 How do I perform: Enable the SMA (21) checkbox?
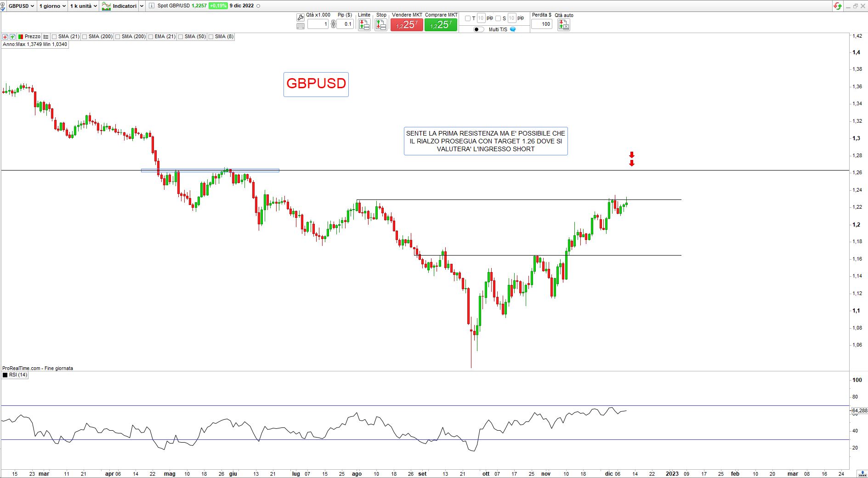coord(54,37)
